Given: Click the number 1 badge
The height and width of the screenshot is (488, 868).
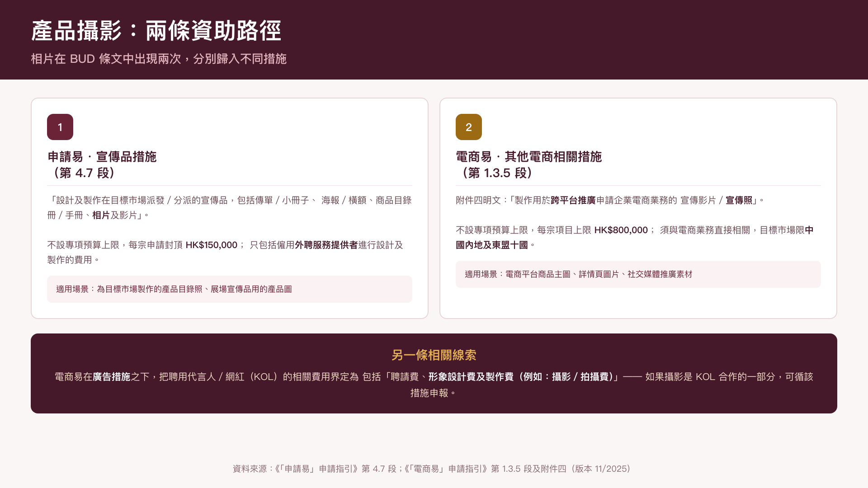Looking at the screenshot, I should 60,127.
